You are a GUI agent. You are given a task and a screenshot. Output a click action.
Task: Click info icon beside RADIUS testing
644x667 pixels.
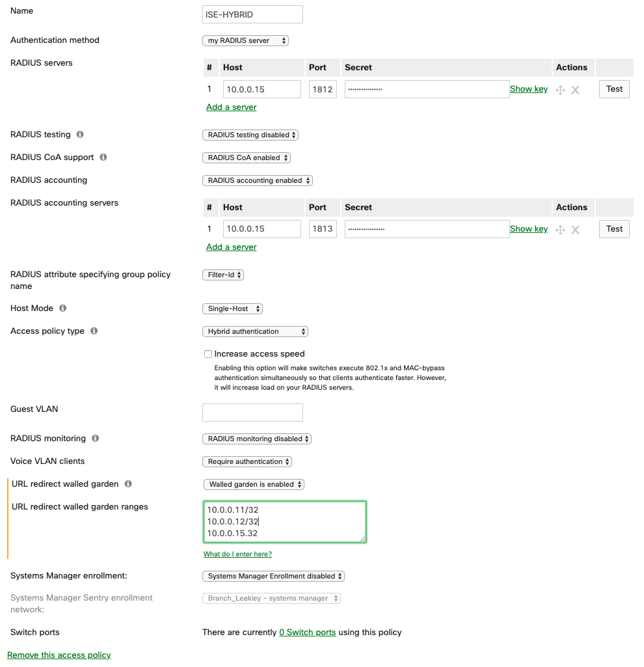point(80,135)
